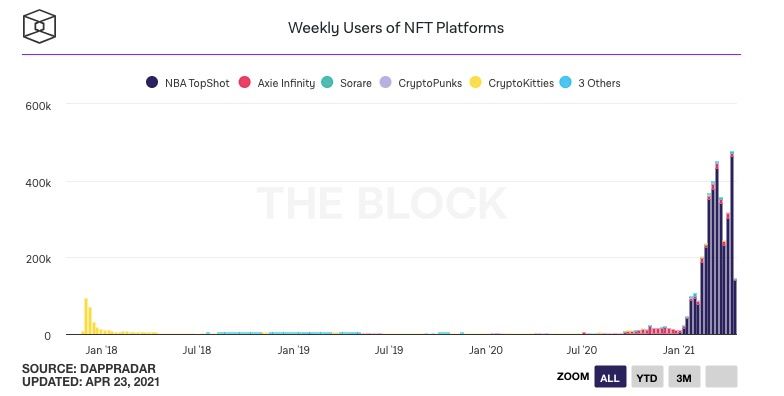Screen dimensions: 784x396
Task: Toggle the 3 Others legend marker
Action: coord(566,82)
